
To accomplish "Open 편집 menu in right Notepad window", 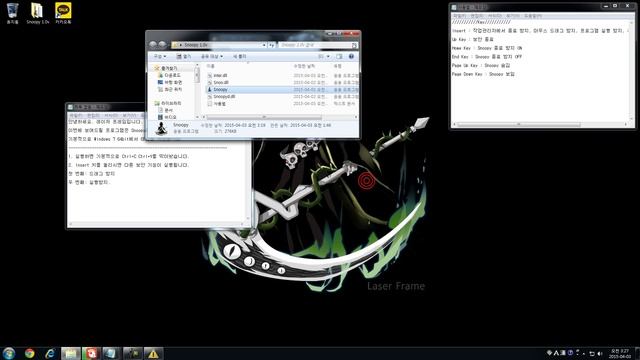I will pos(476,16).
